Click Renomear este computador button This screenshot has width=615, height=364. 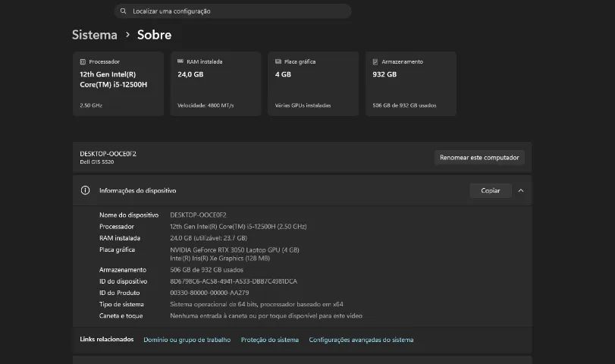coord(479,157)
